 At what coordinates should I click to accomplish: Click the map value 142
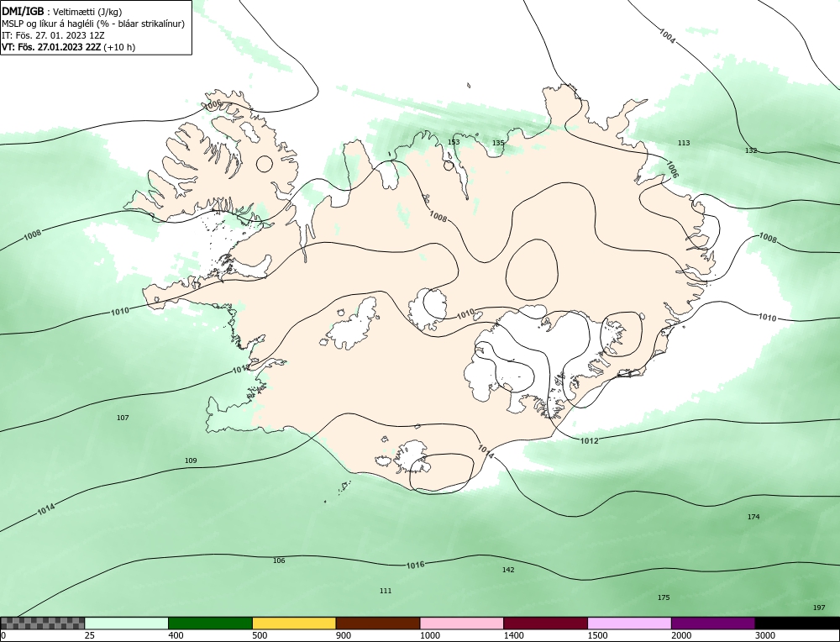[x=508, y=570]
